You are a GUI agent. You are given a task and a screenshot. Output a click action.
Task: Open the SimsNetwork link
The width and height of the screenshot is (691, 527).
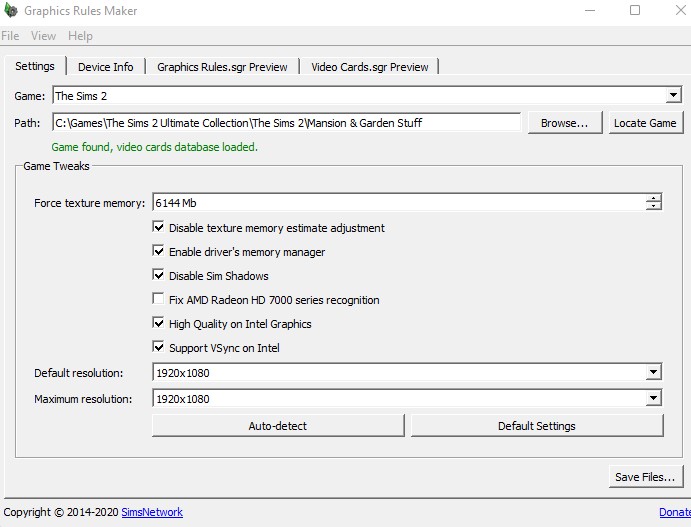point(152,512)
